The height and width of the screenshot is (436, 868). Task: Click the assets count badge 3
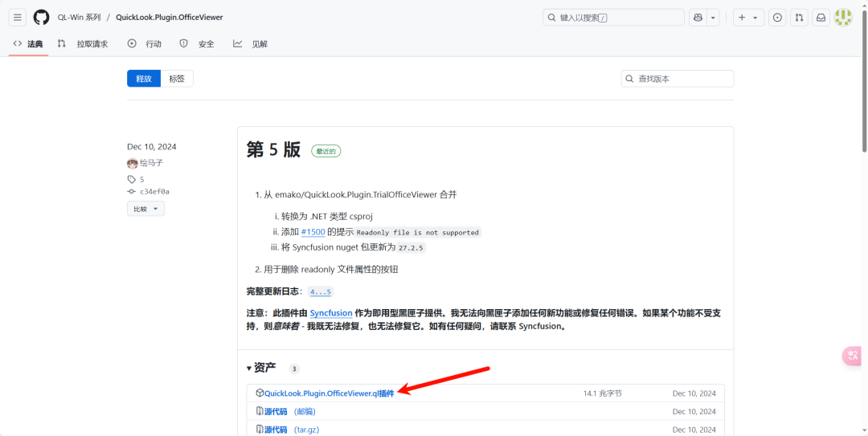click(x=294, y=369)
